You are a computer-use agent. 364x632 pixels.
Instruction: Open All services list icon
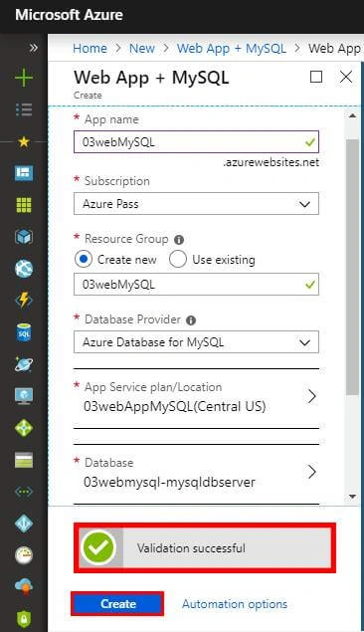24,109
